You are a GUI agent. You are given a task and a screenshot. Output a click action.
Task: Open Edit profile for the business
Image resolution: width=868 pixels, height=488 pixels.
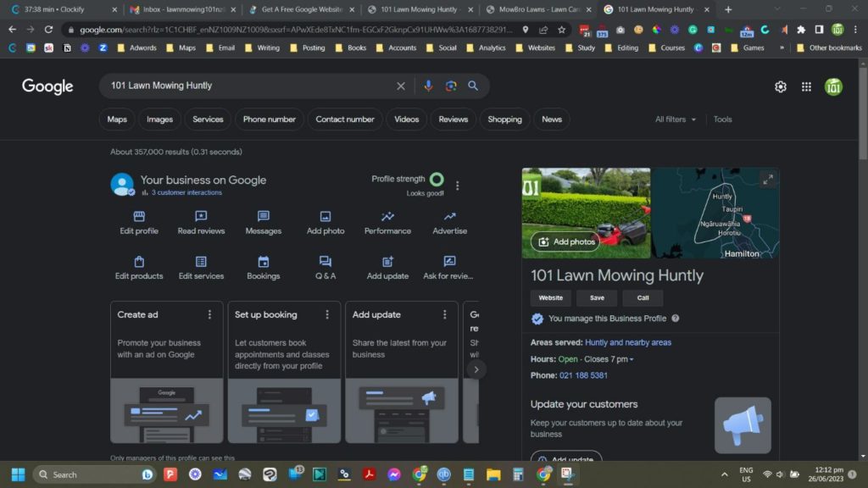coord(139,223)
